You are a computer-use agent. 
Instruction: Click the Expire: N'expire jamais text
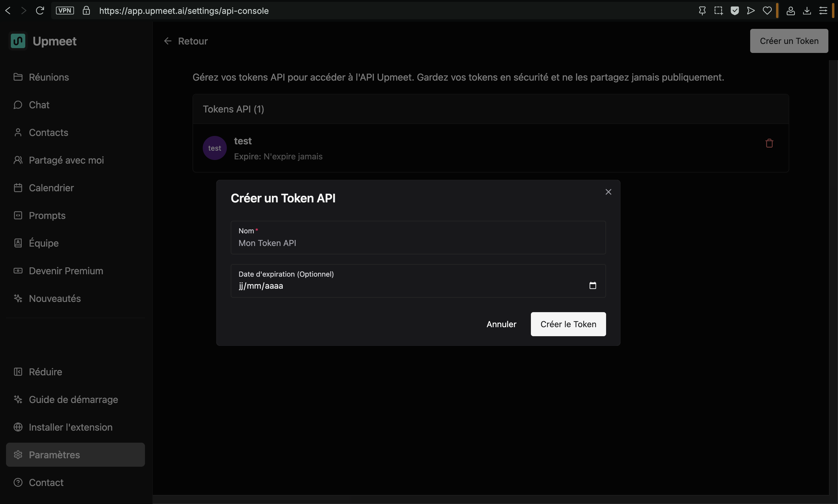click(x=278, y=156)
